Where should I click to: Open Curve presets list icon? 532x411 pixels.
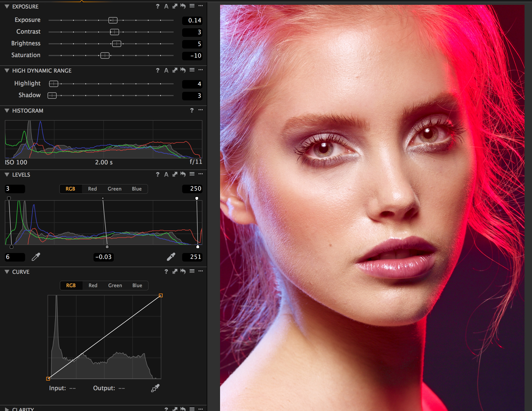tap(192, 271)
